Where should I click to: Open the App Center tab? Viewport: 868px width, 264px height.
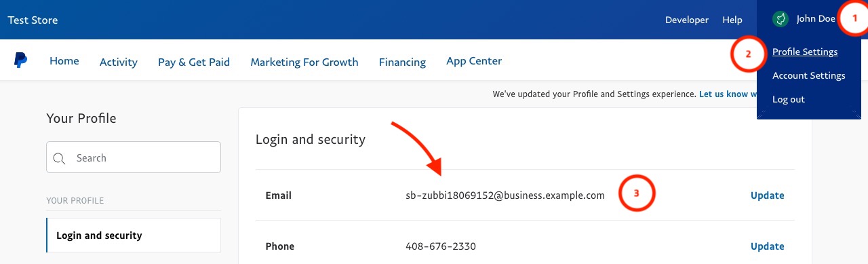pyautogui.click(x=474, y=61)
